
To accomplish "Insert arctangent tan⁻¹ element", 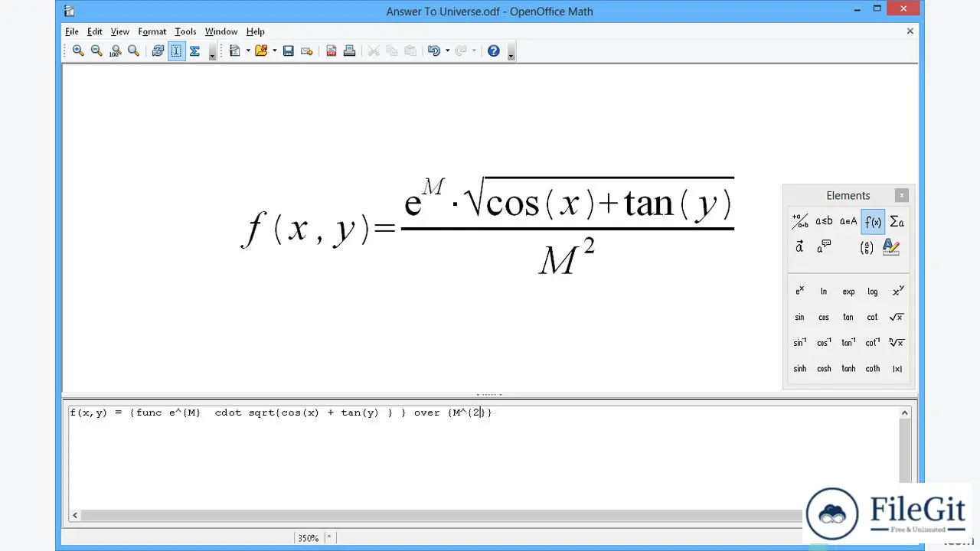I will [x=848, y=343].
